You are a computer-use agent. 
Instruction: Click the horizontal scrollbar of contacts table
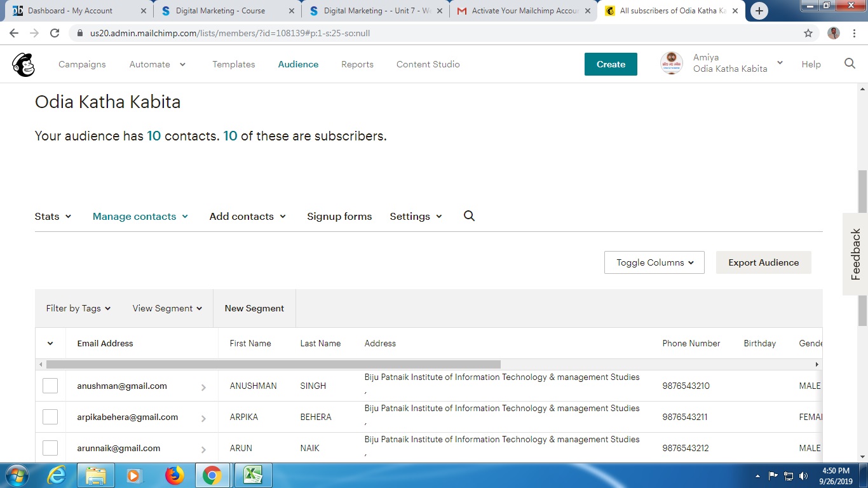click(273, 365)
